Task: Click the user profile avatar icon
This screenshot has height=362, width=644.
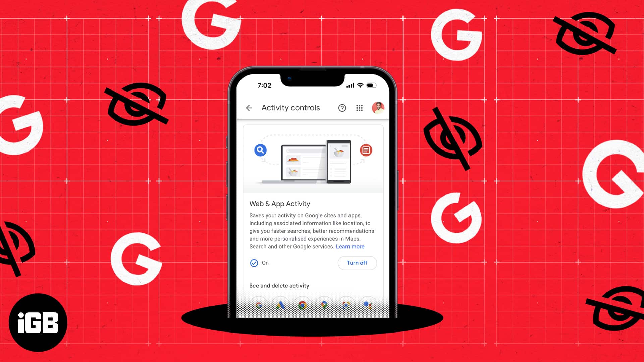Action: tap(378, 107)
